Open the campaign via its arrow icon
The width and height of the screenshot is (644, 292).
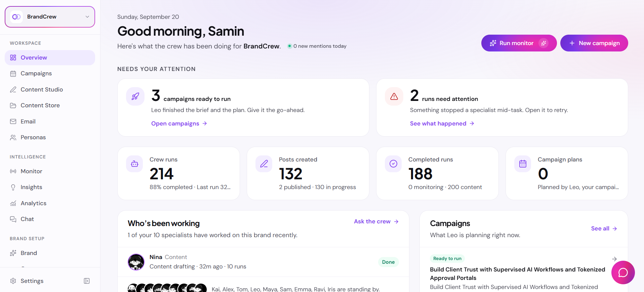[x=614, y=259]
